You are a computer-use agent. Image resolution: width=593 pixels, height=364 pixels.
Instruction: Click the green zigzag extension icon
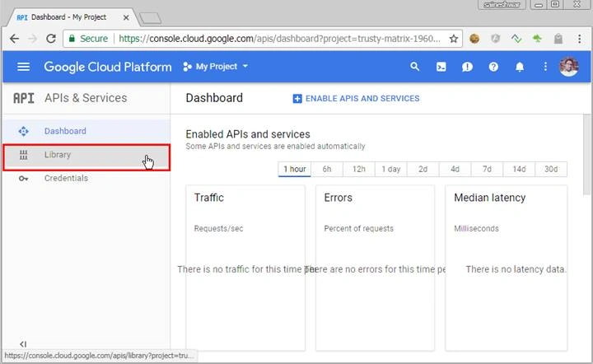pyautogui.click(x=516, y=39)
